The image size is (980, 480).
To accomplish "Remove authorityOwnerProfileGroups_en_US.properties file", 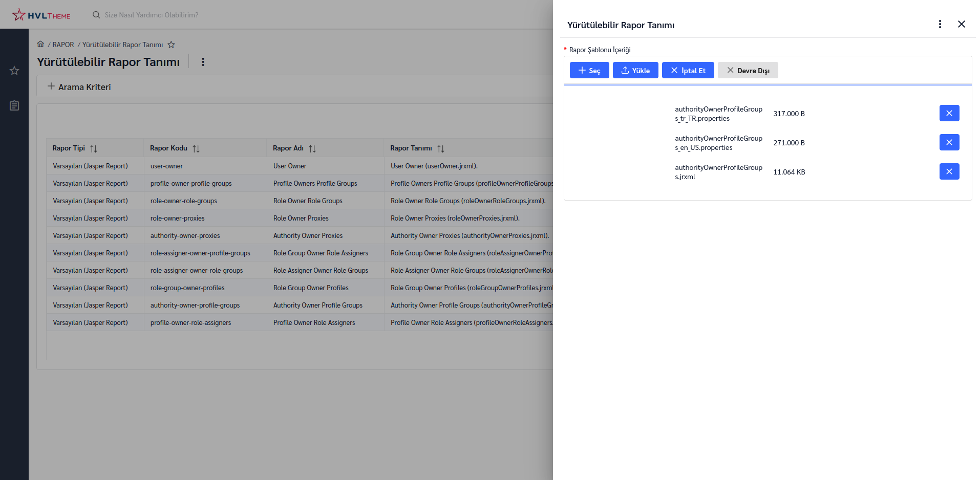I will [949, 142].
